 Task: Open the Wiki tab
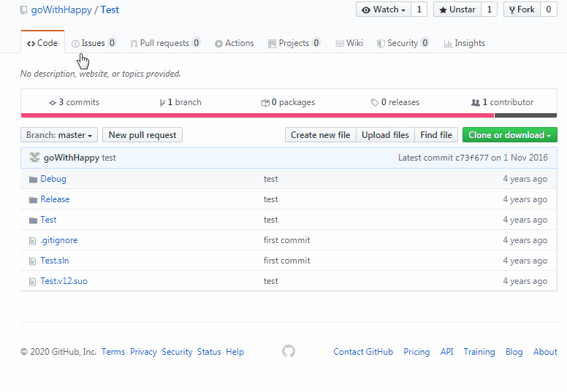tap(349, 43)
